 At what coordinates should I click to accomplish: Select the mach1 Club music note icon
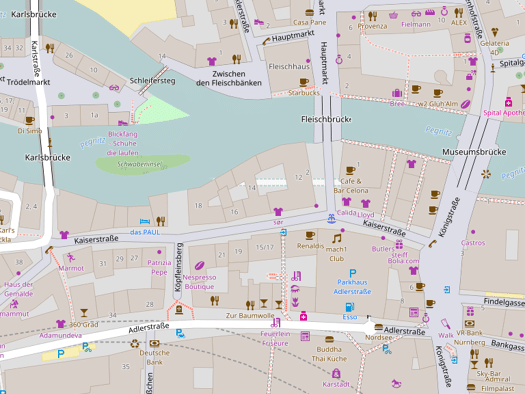[x=337, y=239]
